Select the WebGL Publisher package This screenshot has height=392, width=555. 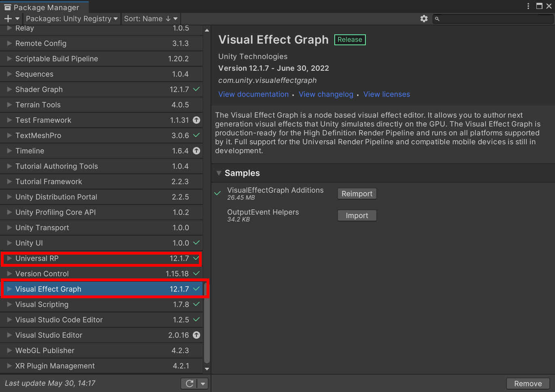(101, 350)
